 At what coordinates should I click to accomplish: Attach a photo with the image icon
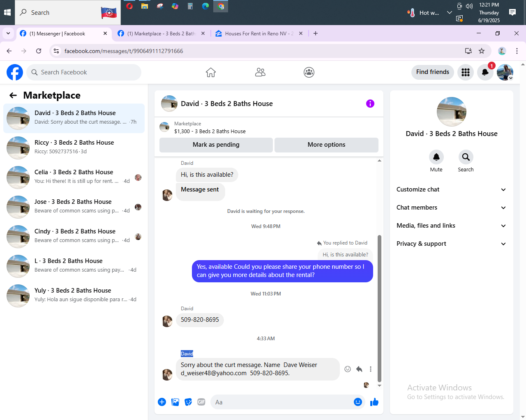175,402
